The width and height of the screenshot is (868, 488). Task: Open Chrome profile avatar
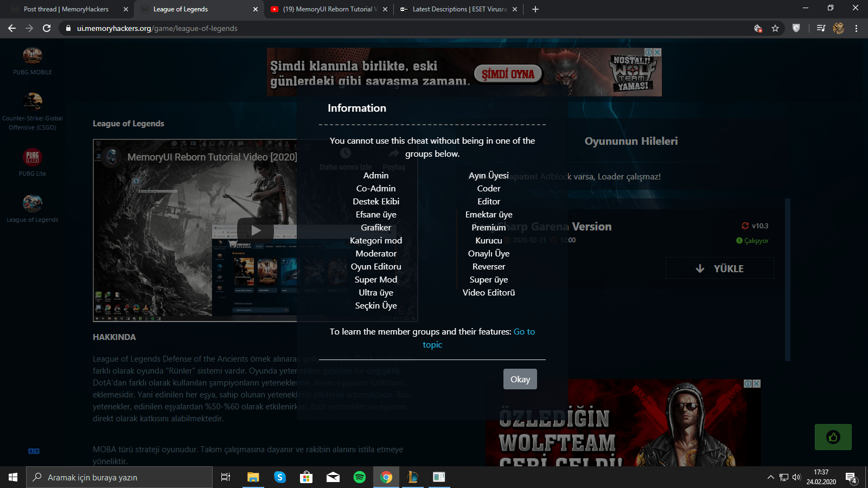click(839, 28)
